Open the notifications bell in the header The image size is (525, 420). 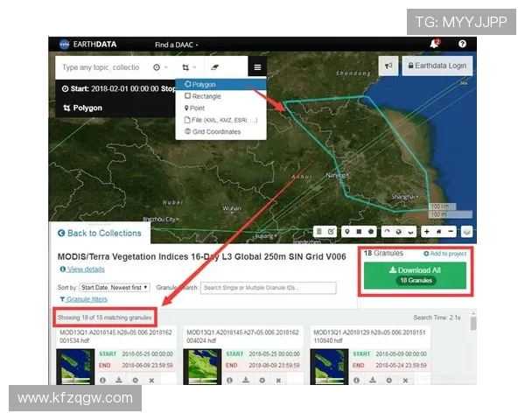tap(433, 44)
